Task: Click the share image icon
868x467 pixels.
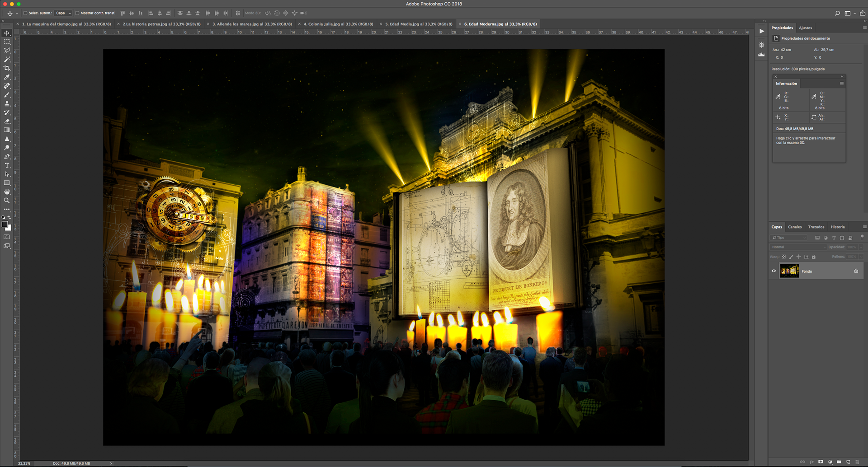Action: (x=863, y=13)
